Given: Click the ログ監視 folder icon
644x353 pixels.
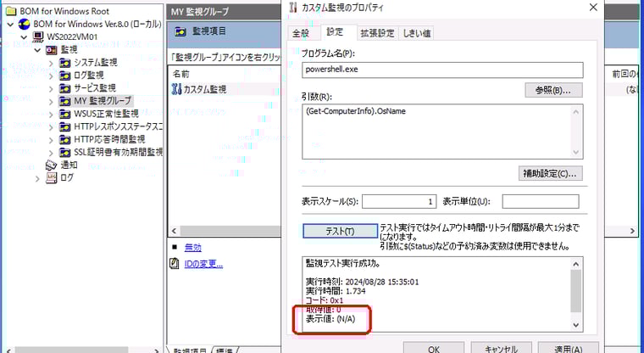Looking at the screenshot, I should point(64,76).
